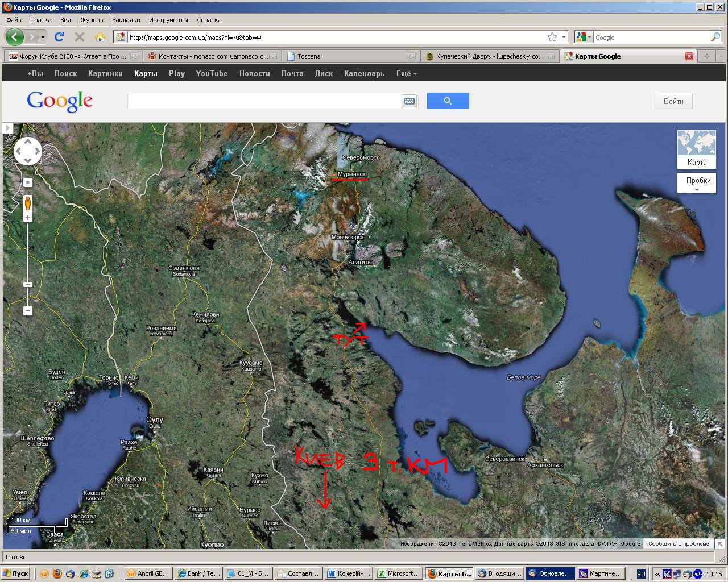Open a new tab with plus button
The image size is (728, 582).
pos(706,56)
